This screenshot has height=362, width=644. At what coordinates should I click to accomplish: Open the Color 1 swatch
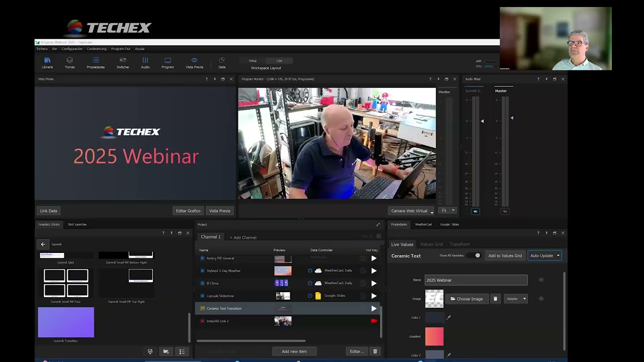[434, 317]
